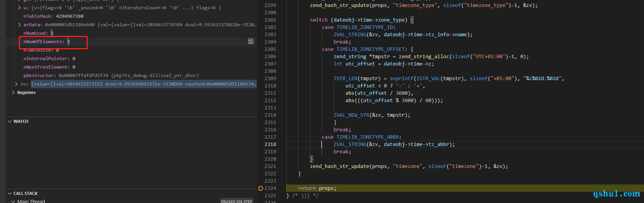Viewport: 644px width, 203px height.
Task: Click the abs(utc_offset / 3600) line
Action: point(379,93)
